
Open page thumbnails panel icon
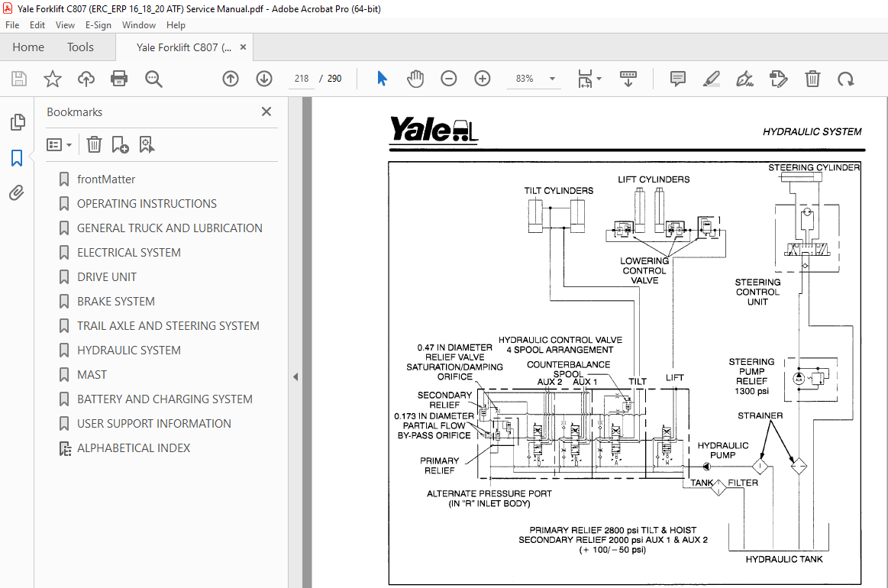(18, 121)
